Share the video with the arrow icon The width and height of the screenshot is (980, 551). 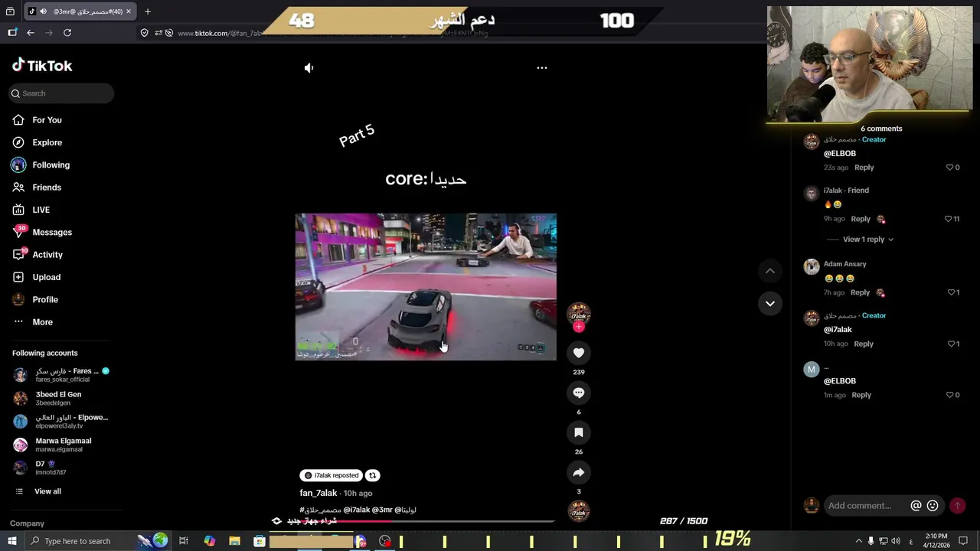click(579, 472)
